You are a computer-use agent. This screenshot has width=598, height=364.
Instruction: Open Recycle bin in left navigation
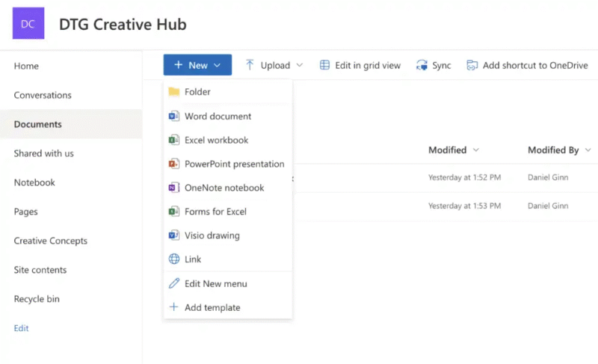(37, 299)
